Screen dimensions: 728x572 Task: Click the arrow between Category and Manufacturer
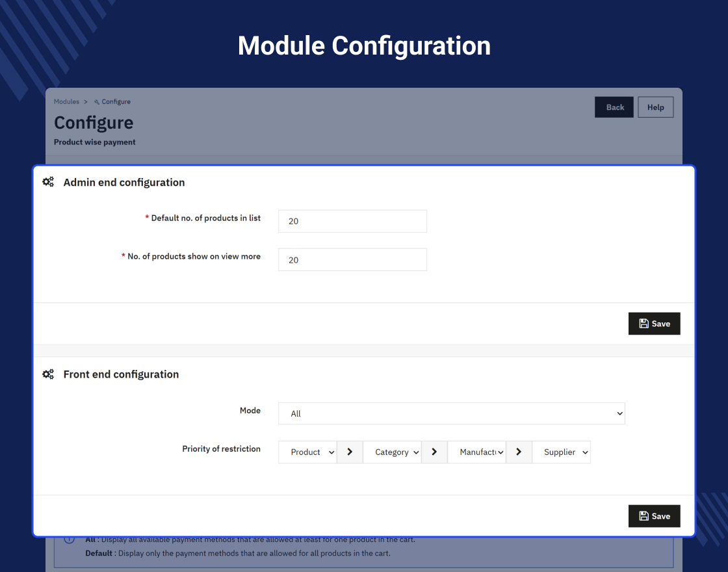pyautogui.click(x=434, y=452)
